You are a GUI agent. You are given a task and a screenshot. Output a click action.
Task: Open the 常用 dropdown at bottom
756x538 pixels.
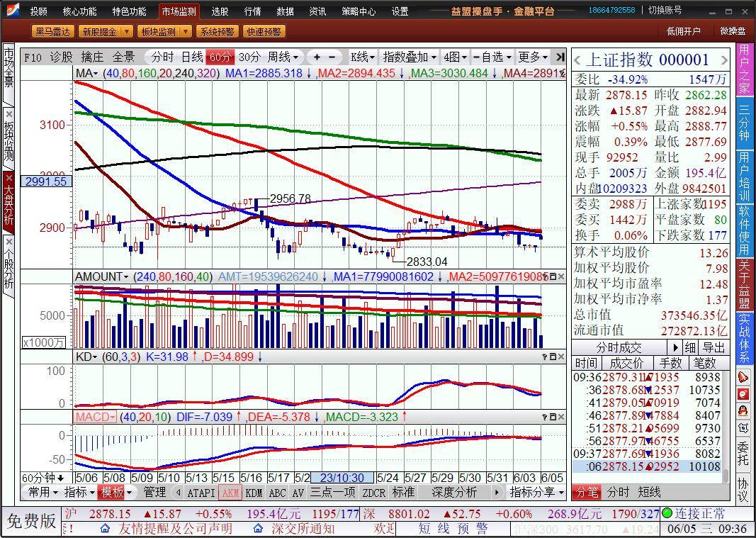pos(43,492)
